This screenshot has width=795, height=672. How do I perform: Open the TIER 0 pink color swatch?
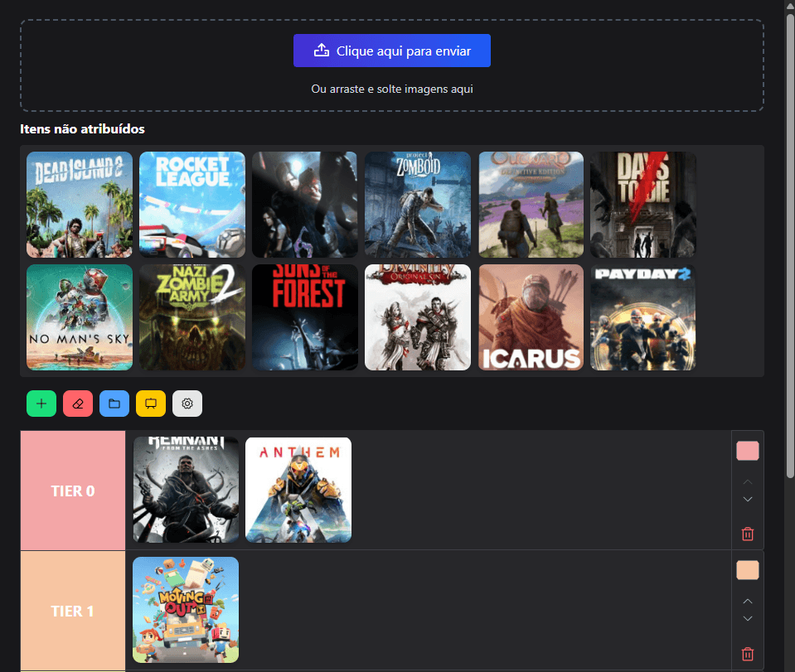pos(748,451)
